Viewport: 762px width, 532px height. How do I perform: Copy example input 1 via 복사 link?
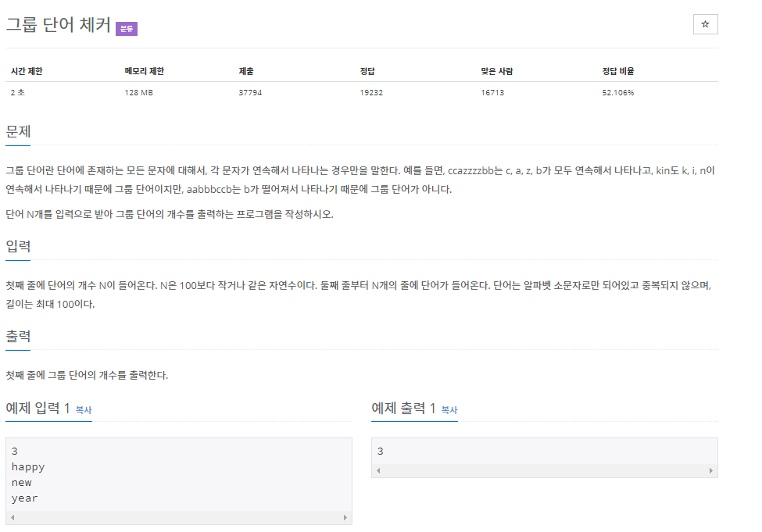coord(84,410)
